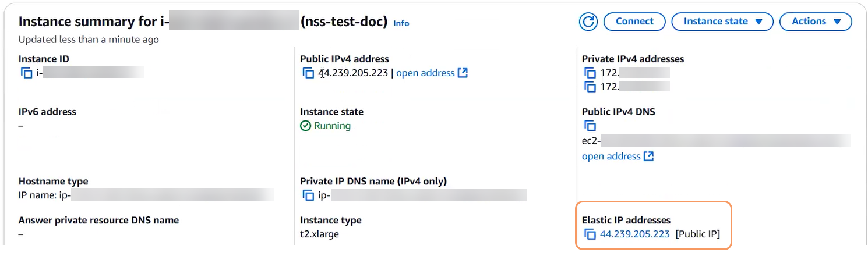
Task: Copy the Public IPv4 address
Action: pyautogui.click(x=308, y=73)
